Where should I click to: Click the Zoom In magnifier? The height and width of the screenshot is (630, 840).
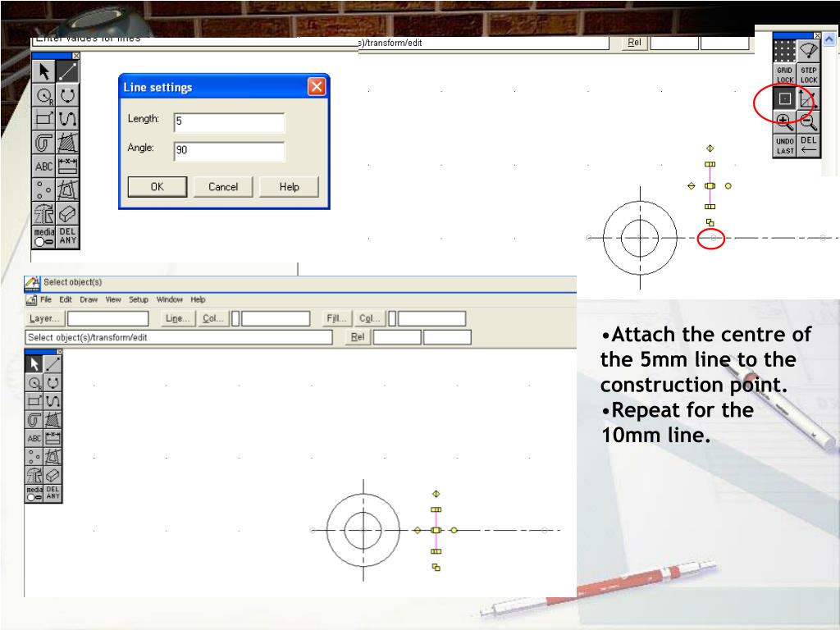785,122
